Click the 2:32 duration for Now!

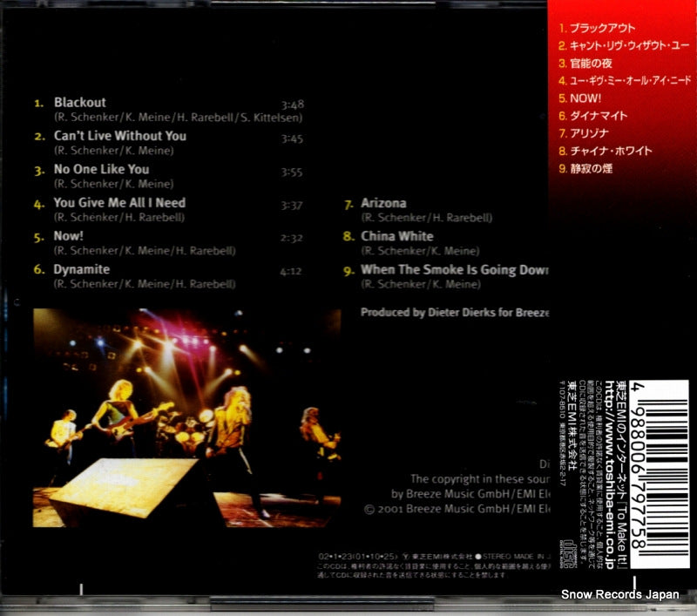[x=291, y=238]
